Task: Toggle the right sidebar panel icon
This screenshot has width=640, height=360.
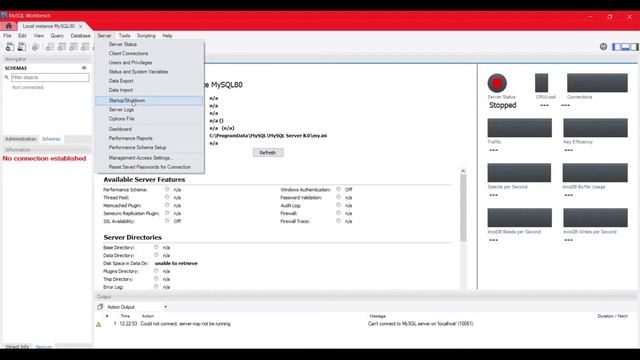Action: click(x=634, y=47)
